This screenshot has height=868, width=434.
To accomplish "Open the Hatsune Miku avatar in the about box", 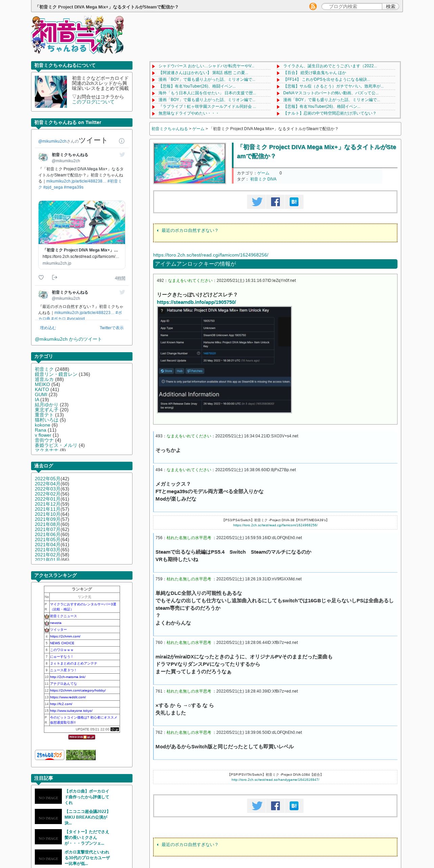I will (x=51, y=92).
